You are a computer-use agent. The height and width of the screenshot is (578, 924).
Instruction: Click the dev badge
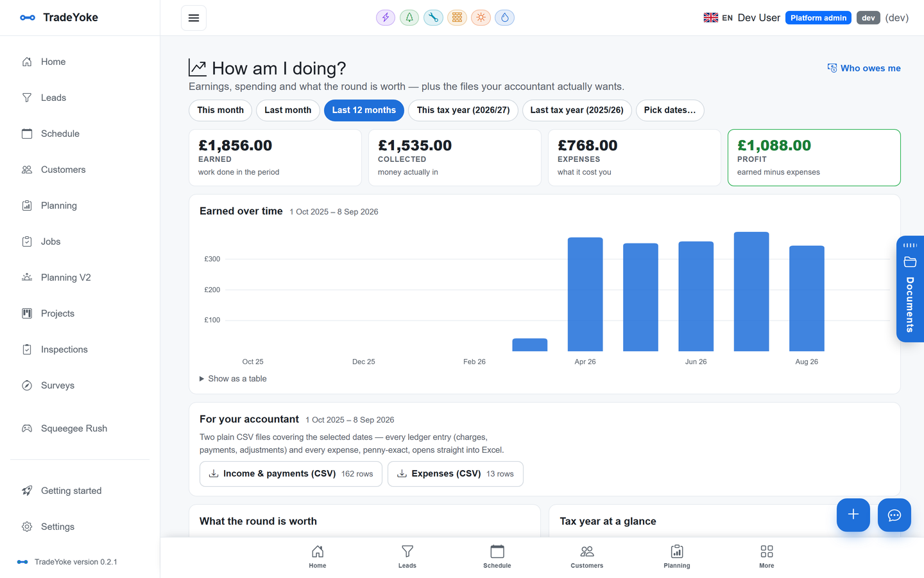868,18
